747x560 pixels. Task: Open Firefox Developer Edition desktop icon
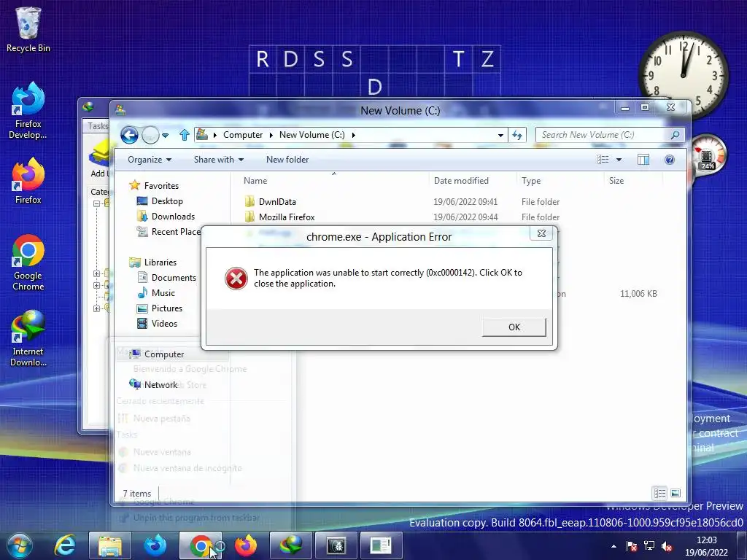28,111
